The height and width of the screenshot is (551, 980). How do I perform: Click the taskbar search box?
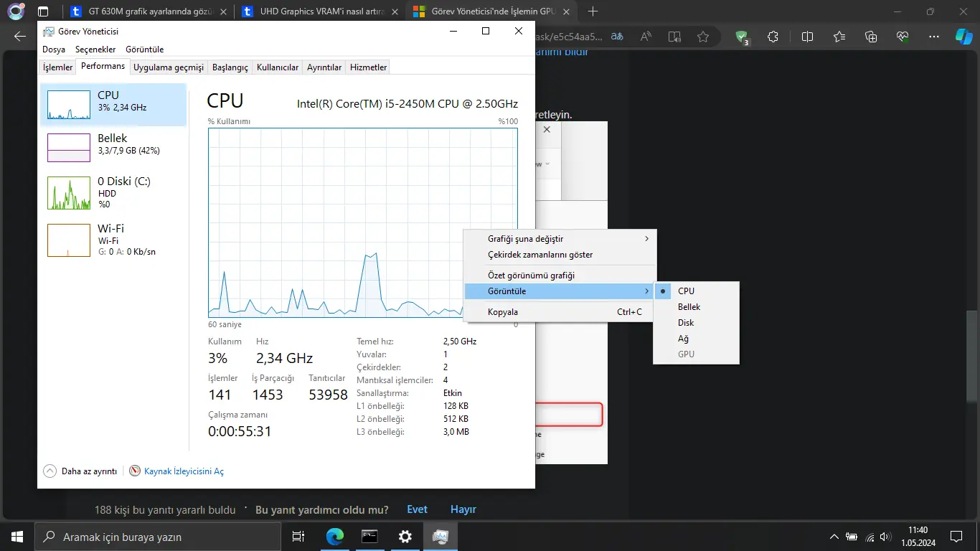tap(158, 537)
